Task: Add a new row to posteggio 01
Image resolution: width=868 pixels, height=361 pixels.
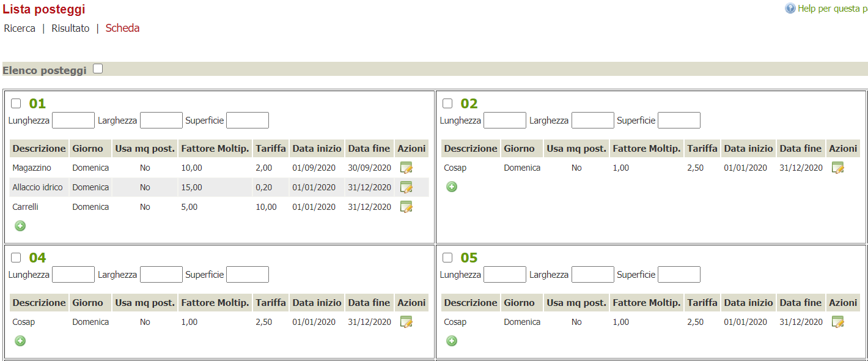Action: (x=20, y=226)
